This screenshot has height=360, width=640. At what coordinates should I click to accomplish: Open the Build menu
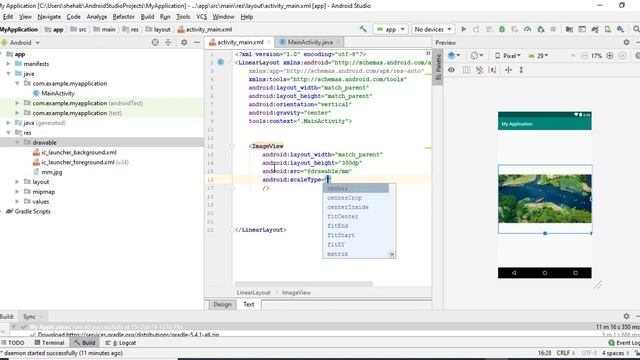coord(147,17)
